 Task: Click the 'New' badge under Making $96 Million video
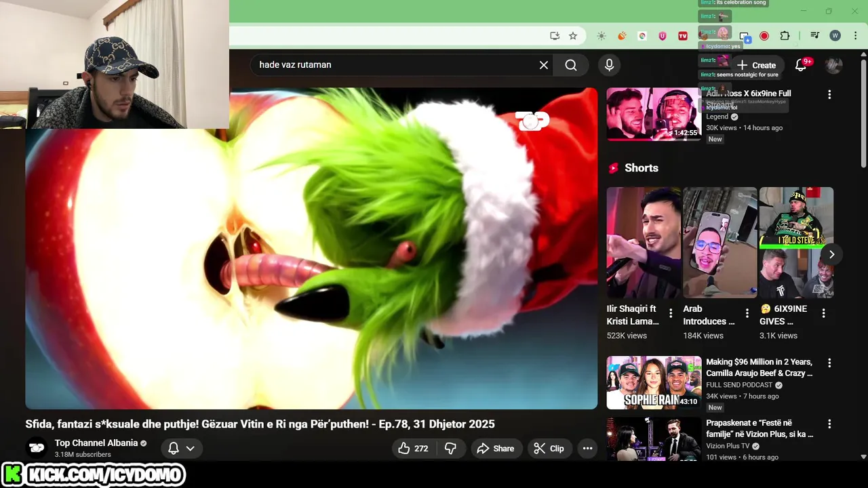(x=715, y=407)
